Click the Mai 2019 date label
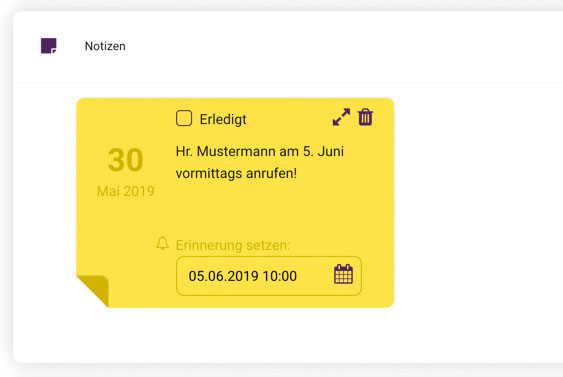This screenshot has height=377, width=563. (x=125, y=191)
